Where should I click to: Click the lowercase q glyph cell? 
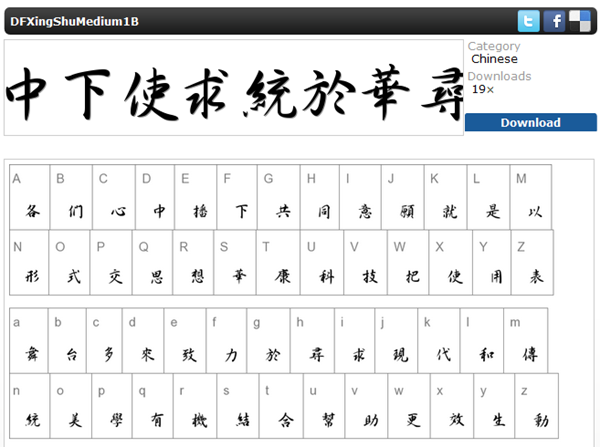tap(153, 406)
